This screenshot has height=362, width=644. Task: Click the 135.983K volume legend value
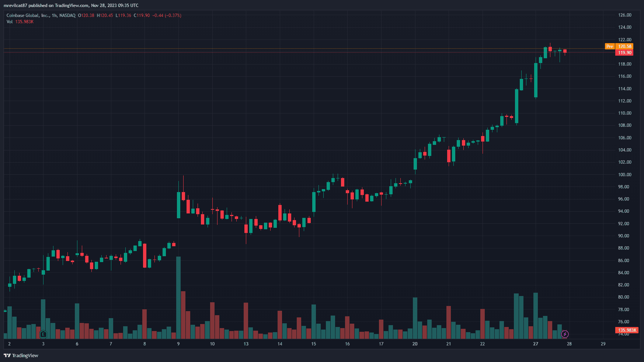[x=24, y=22]
